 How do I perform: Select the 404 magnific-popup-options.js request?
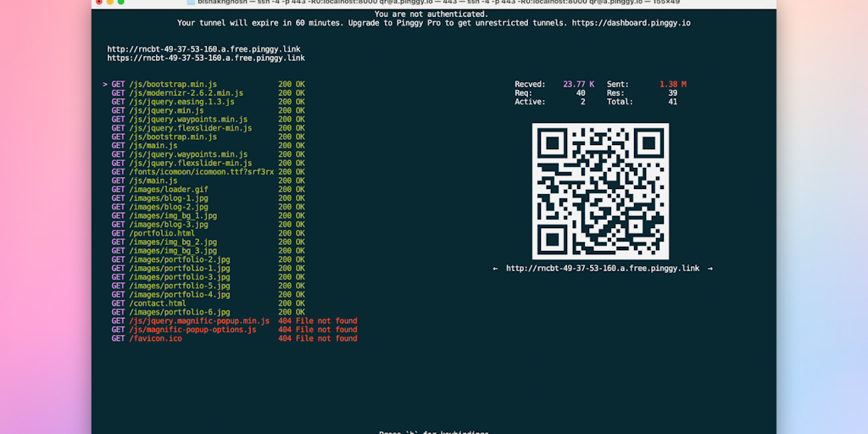pyautogui.click(x=192, y=330)
